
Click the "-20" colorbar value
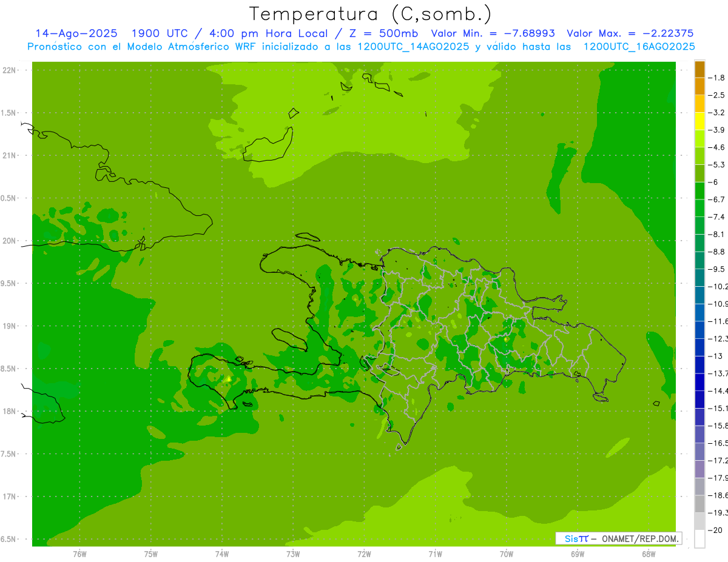(716, 530)
